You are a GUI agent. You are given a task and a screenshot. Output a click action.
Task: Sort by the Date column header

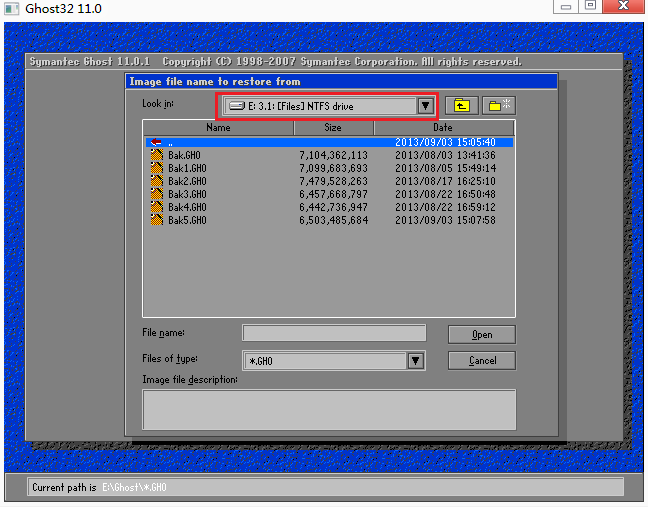tap(443, 128)
